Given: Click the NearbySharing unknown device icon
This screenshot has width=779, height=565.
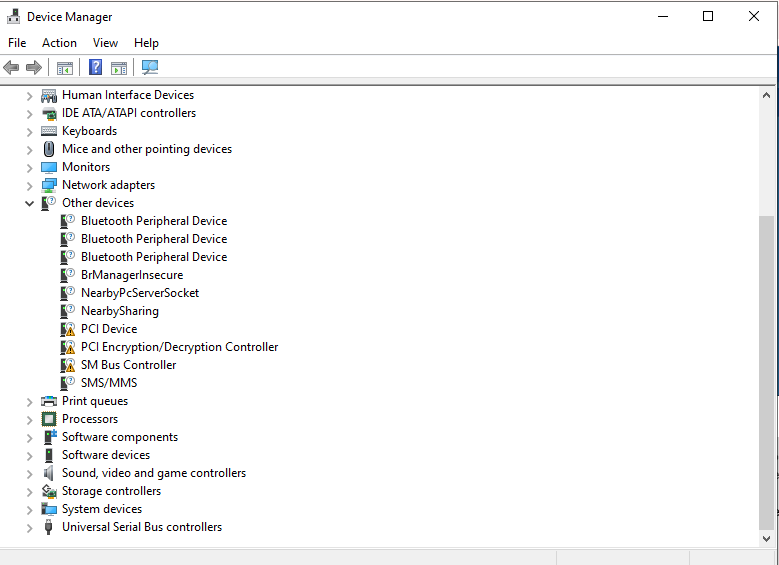Looking at the screenshot, I should [x=68, y=311].
